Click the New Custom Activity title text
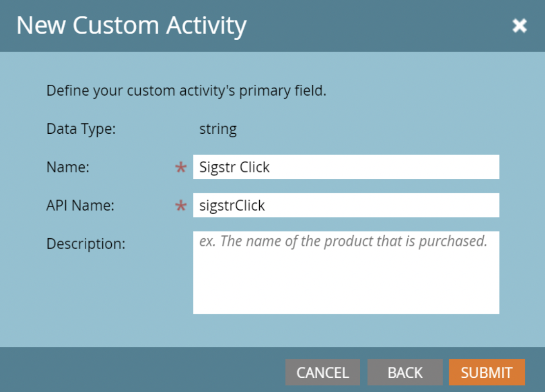This screenshot has height=392, width=545. (x=131, y=25)
